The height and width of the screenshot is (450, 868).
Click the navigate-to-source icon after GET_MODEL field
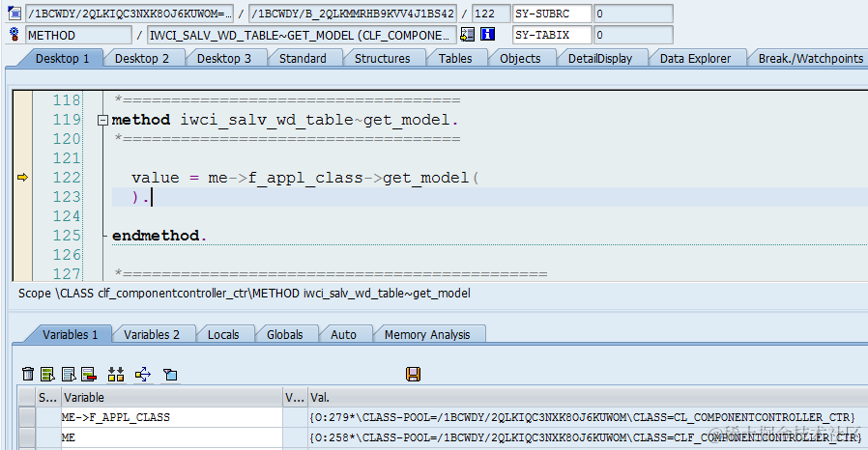[467, 34]
